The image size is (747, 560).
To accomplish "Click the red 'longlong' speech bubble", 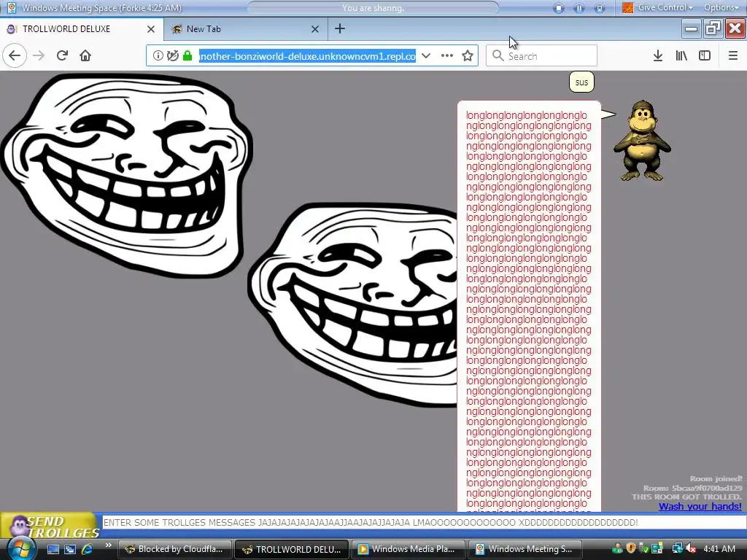I will [529, 306].
